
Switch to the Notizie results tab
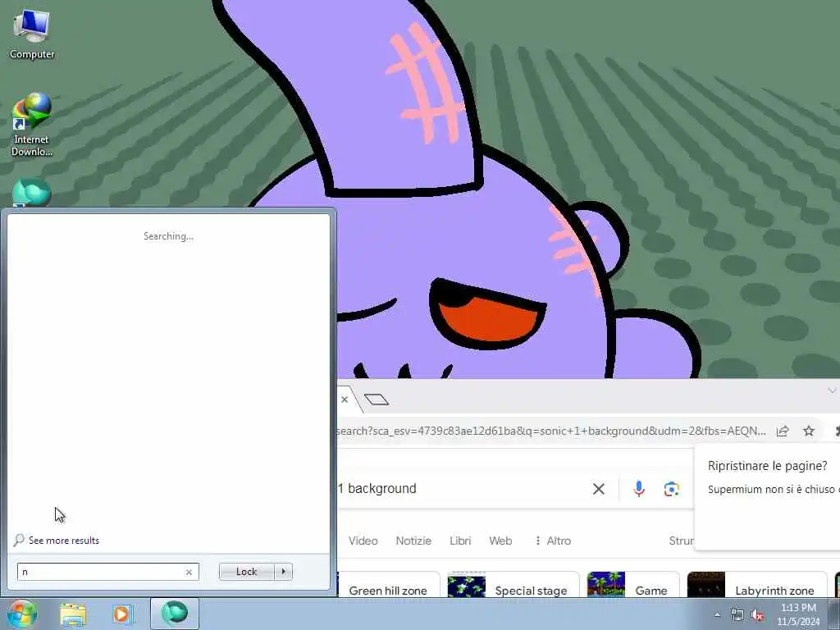click(413, 541)
